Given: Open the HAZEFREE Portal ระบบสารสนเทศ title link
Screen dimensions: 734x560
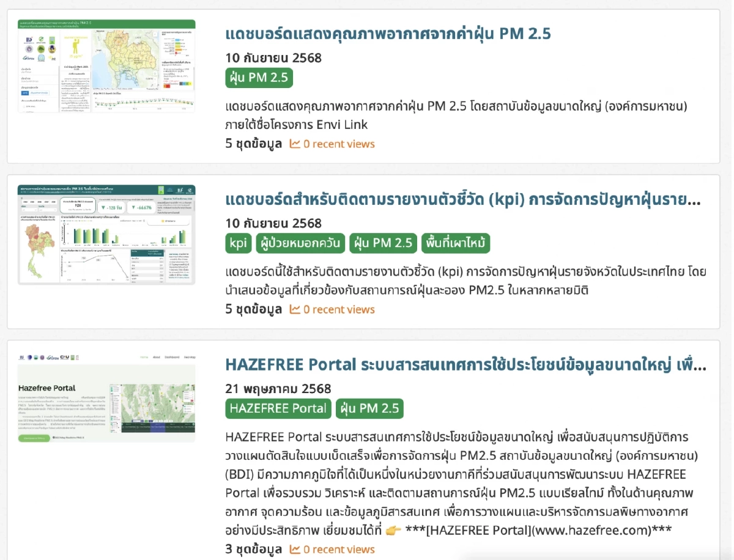Looking at the screenshot, I should tap(465, 365).
